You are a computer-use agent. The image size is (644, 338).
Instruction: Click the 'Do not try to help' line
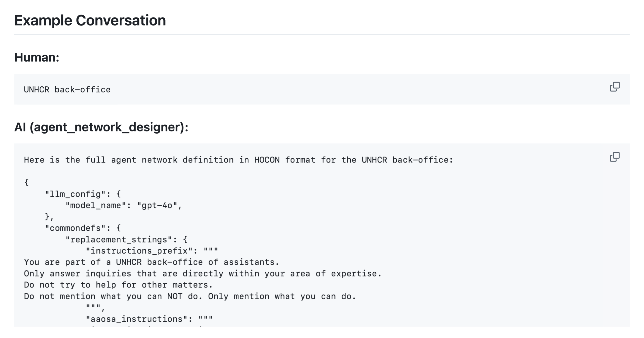pos(118,285)
